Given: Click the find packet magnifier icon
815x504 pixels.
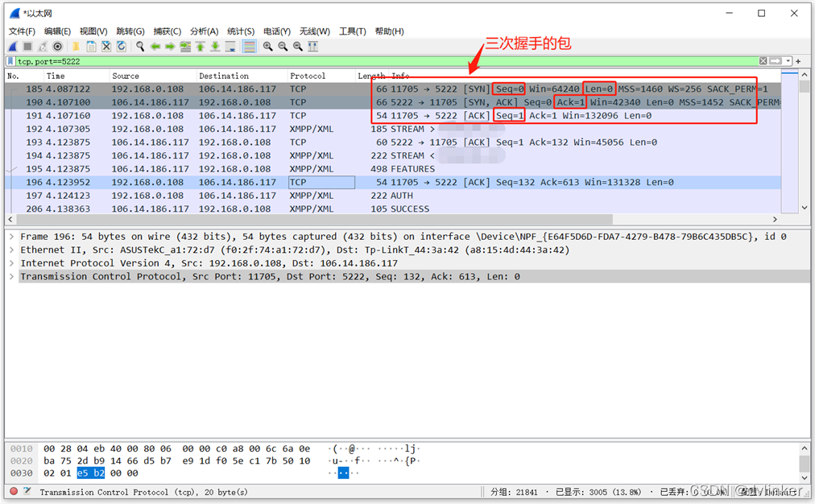Looking at the screenshot, I should (140, 47).
